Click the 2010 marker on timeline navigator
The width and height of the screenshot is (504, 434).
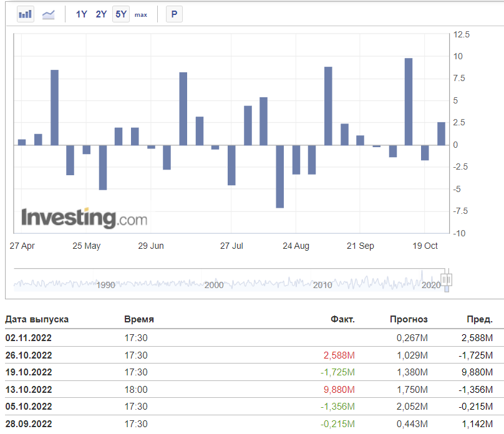point(322,285)
